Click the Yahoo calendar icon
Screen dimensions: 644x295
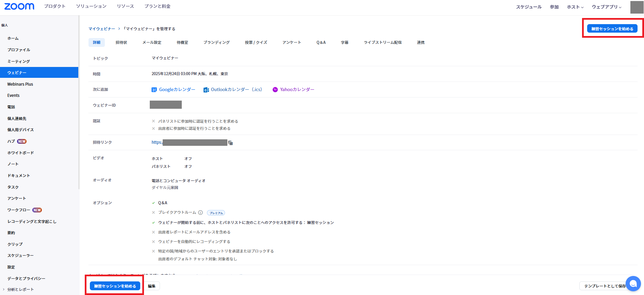[275, 90]
